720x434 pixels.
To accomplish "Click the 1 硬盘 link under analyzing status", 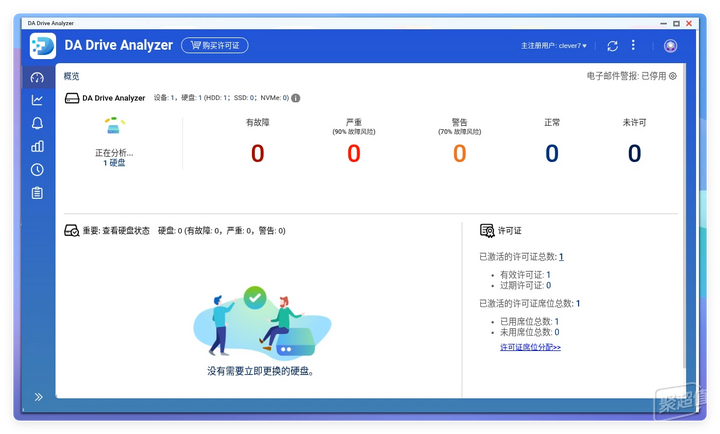I will [x=114, y=163].
